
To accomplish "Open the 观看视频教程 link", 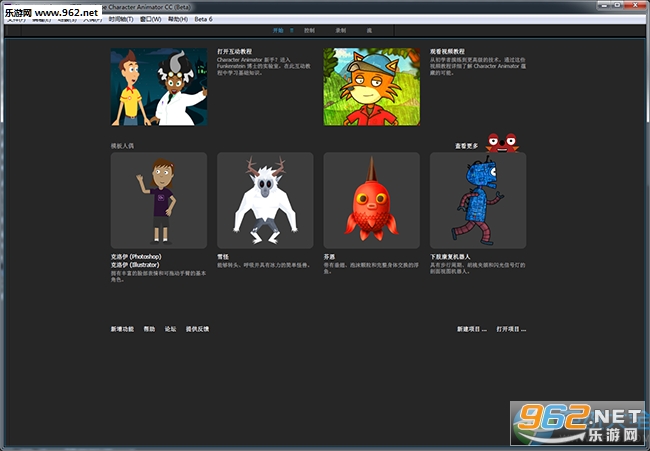I will pyautogui.click(x=447, y=51).
